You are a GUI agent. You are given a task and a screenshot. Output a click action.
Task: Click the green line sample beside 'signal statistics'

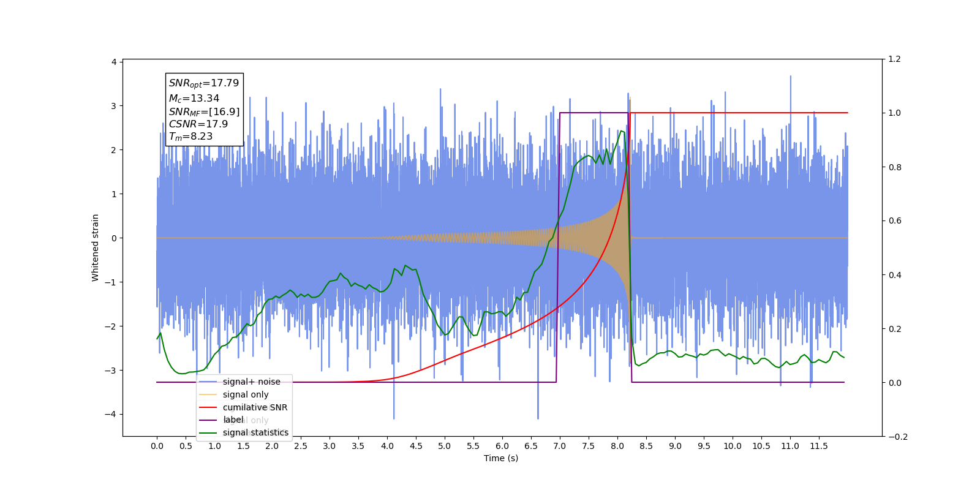point(208,432)
